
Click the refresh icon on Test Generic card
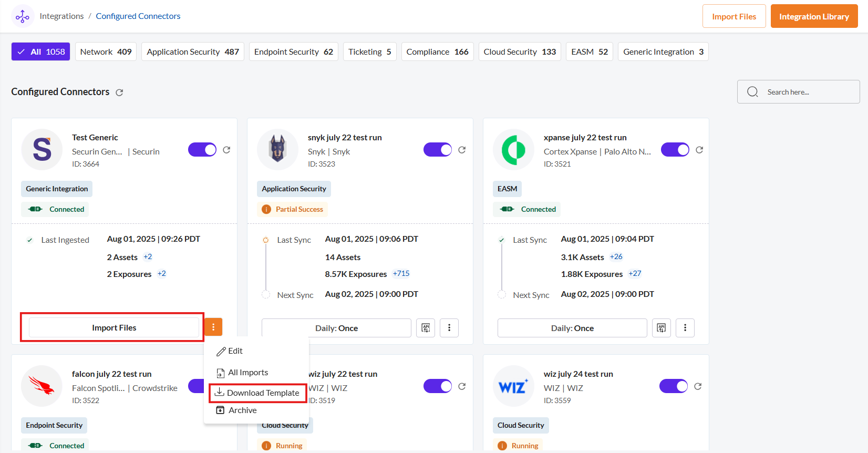pyautogui.click(x=226, y=150)
